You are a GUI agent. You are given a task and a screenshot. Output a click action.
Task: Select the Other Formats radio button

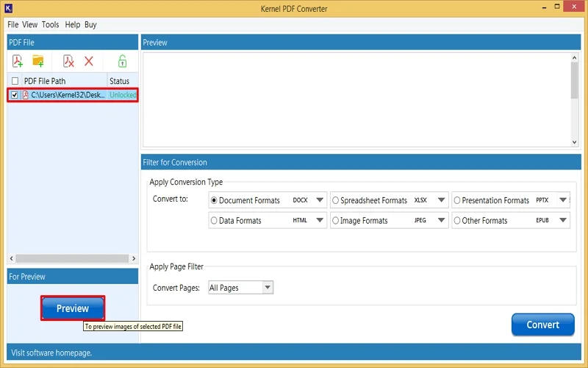click(457, 220)
